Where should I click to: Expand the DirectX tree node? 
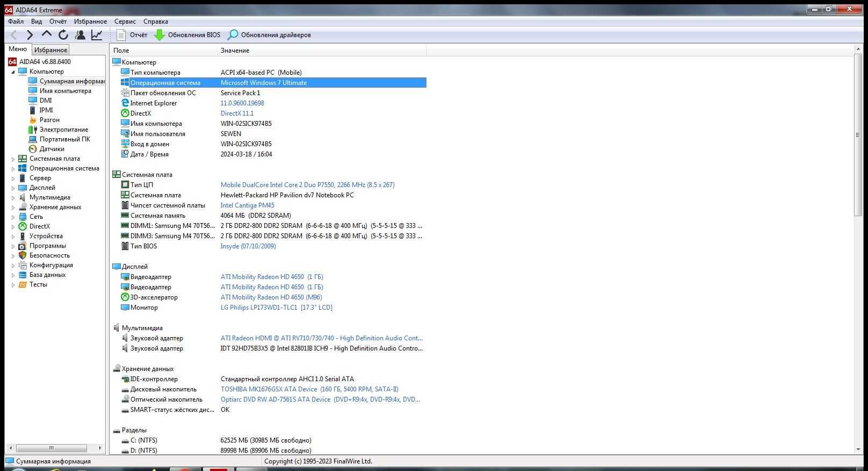coord(13,227)
